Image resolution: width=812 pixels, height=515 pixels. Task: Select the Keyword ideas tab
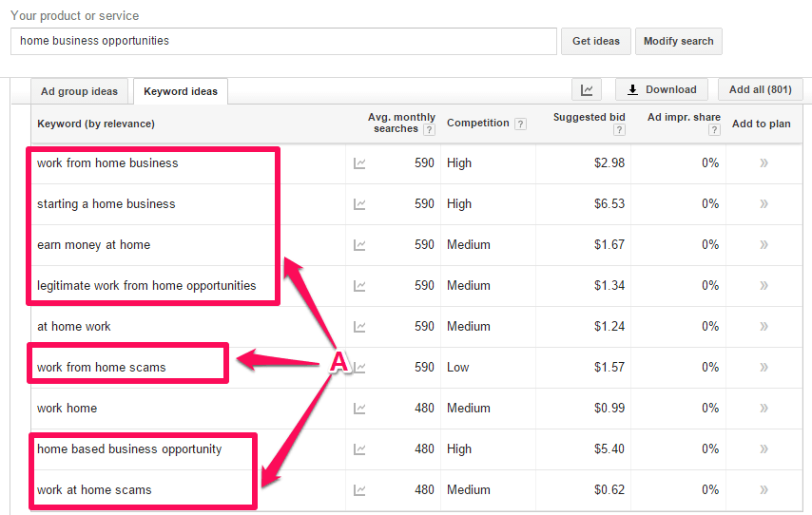181,91
